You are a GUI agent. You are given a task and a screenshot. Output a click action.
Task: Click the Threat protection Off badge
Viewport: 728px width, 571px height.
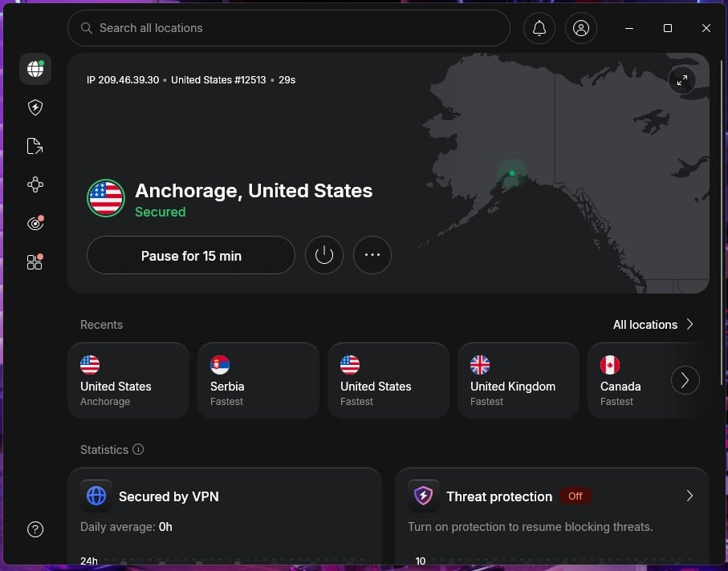click(575, 496)
